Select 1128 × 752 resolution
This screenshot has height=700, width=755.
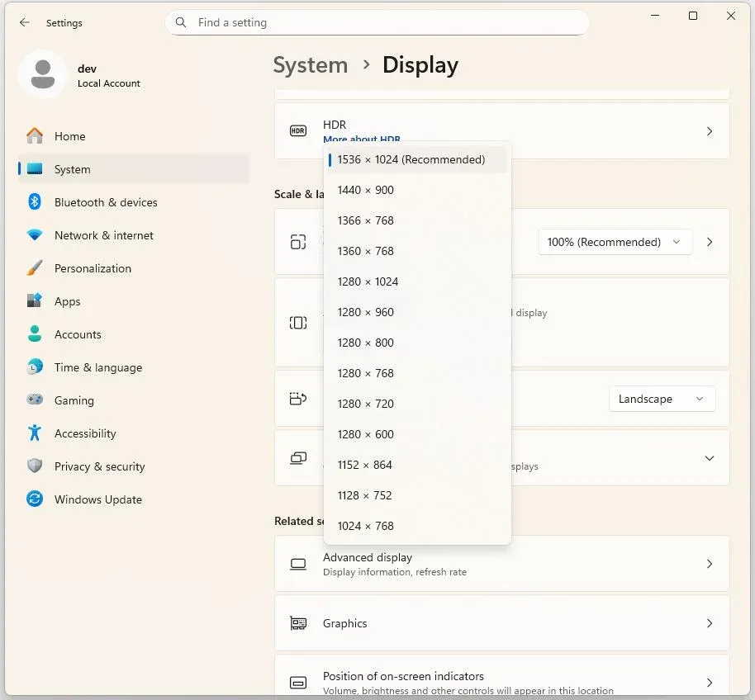point(417,495)
